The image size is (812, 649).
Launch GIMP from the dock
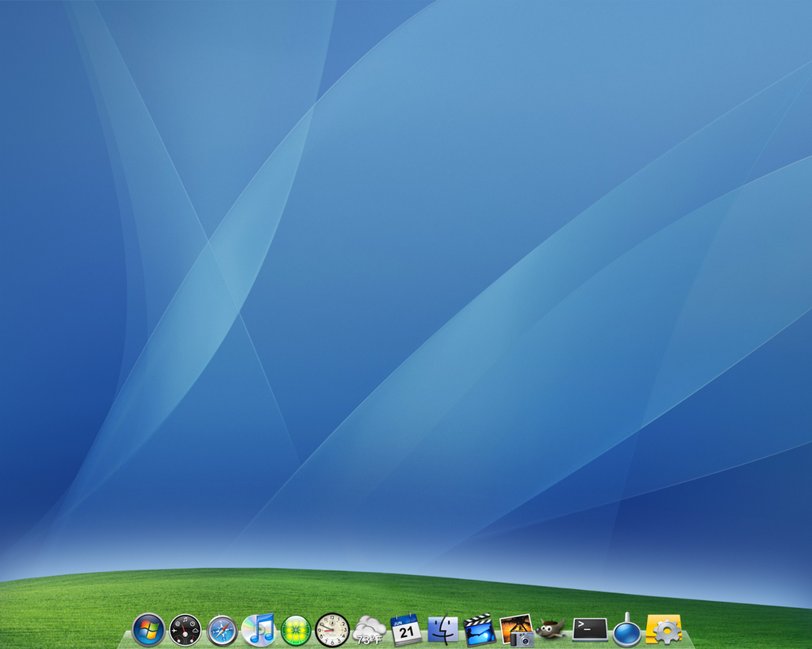point(552,630)
